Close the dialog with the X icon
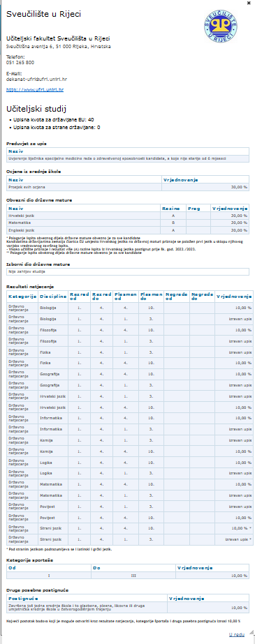The height and width of the screenshot is (644, 255). tap(249, 3)
